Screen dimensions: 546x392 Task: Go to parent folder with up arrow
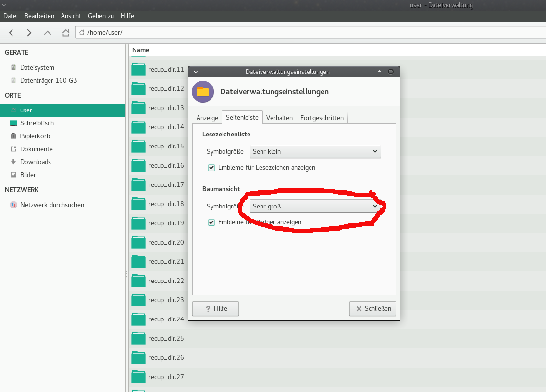[47, 33]
